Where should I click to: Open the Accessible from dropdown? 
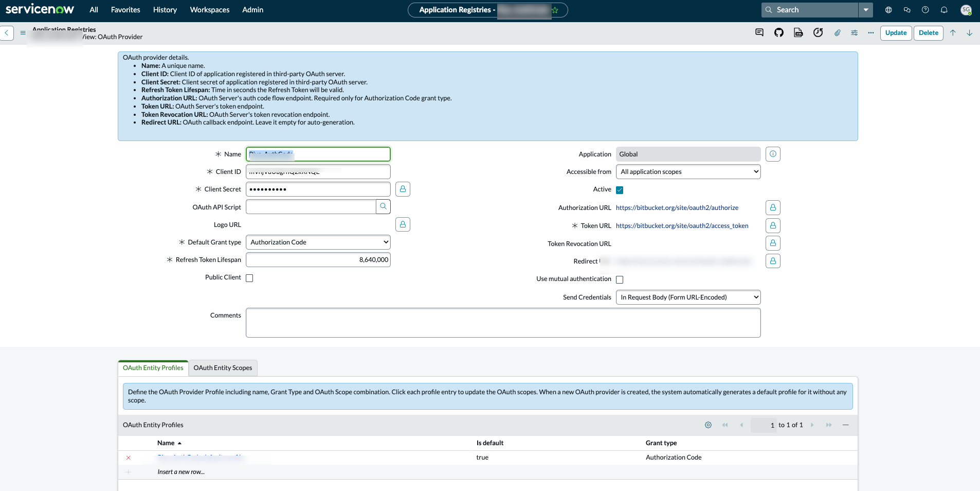tap(688, 172)
